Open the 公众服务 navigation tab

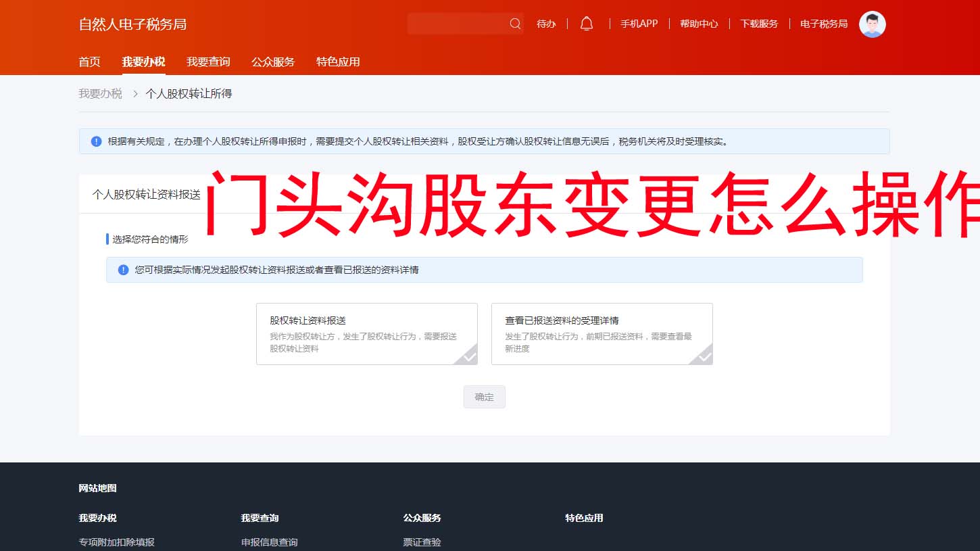(x=272, y=62)
